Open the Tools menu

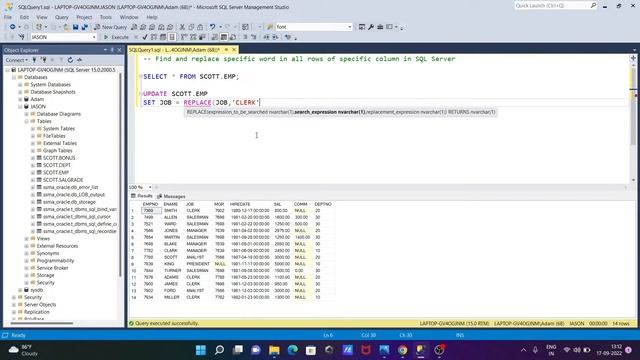[106, 17]
